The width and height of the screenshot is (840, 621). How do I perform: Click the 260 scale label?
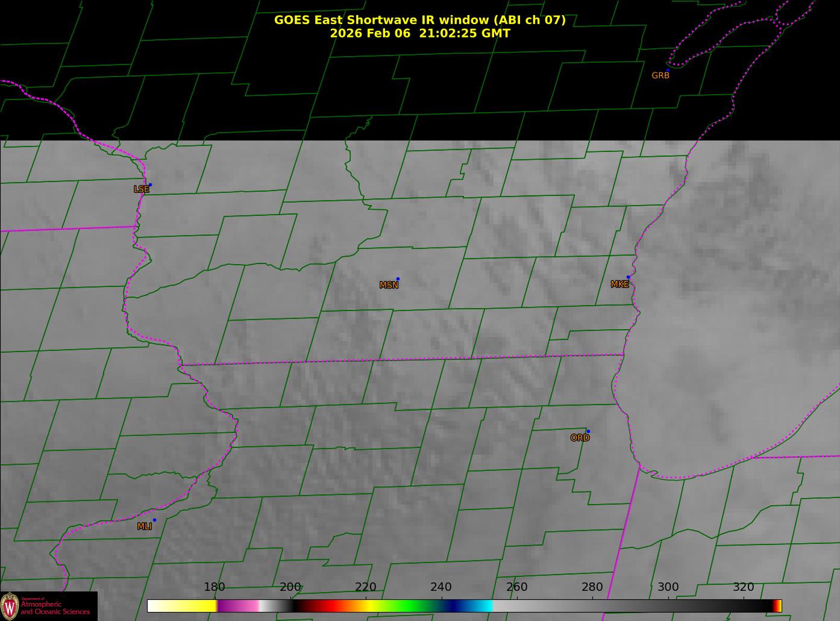coord(517,587)
